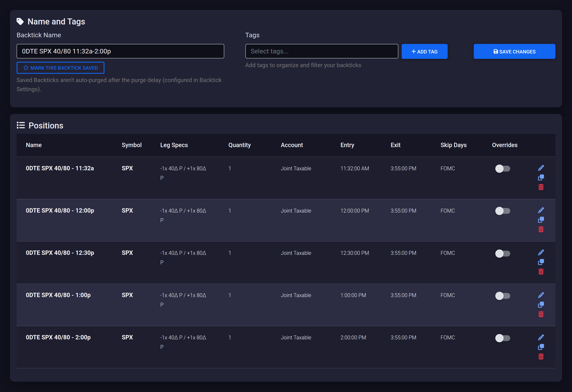Click the Quantity column header

pyautogui.click(x=240, y=145)
